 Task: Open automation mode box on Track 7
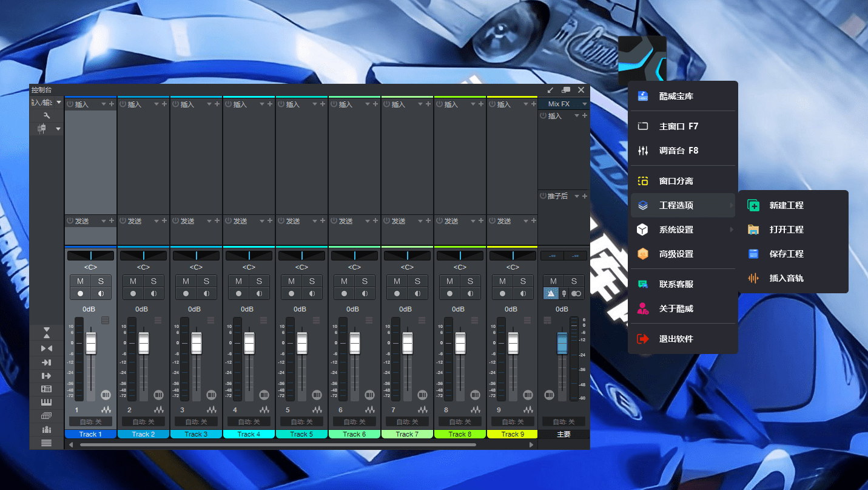tap(408, 421)
